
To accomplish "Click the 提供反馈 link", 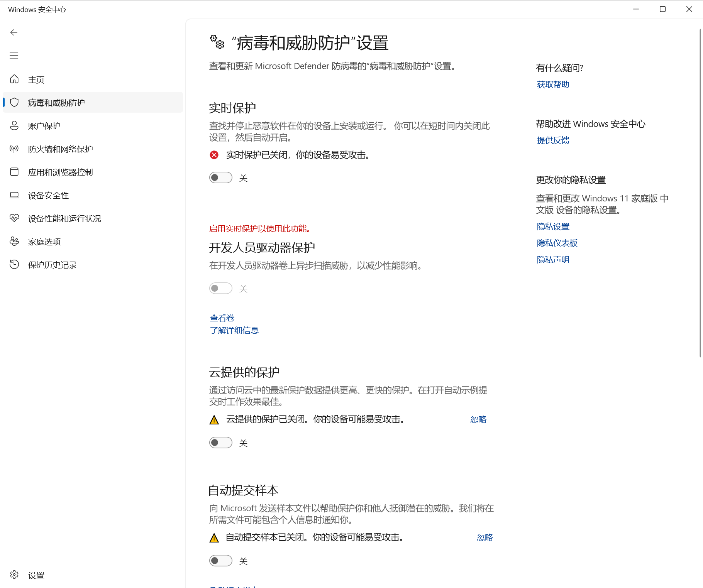I will pyautogui.click(x=553, y=140).
